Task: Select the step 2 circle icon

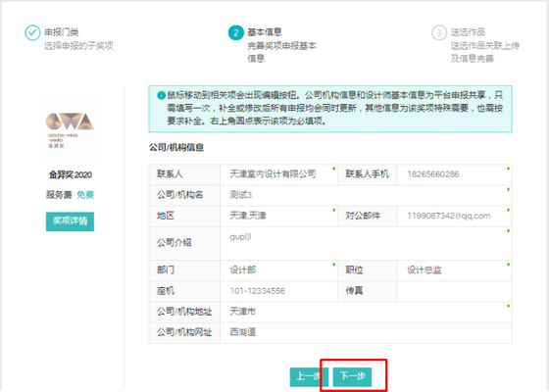Action: pos(235,32)
